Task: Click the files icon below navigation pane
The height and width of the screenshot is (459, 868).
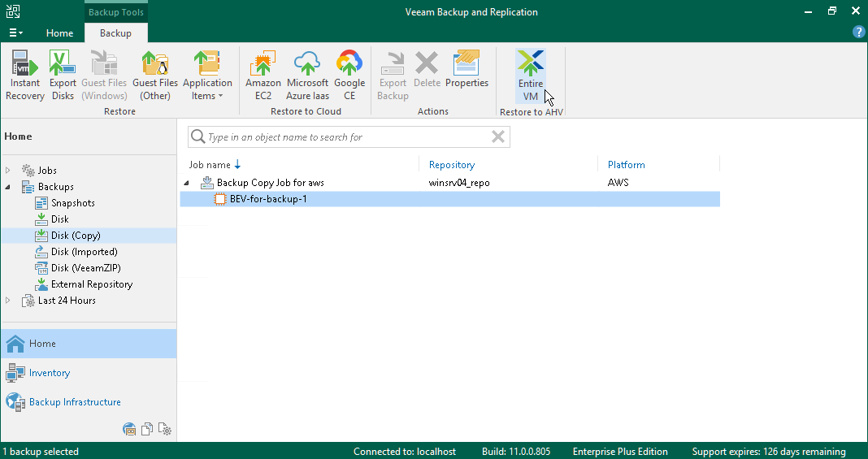Action: 146,429
